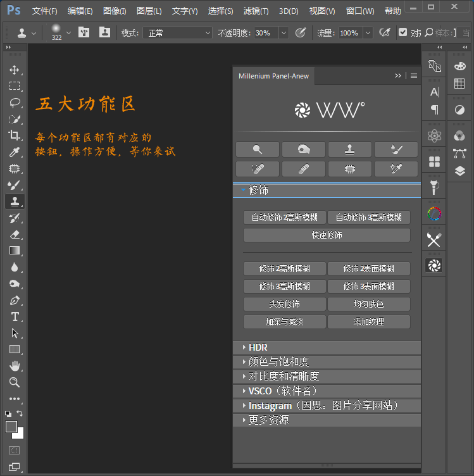Image resolution: width=474 pixels, height=476 pixels.
Task: Click the panel's patch tool button
Action: point(349,169)
